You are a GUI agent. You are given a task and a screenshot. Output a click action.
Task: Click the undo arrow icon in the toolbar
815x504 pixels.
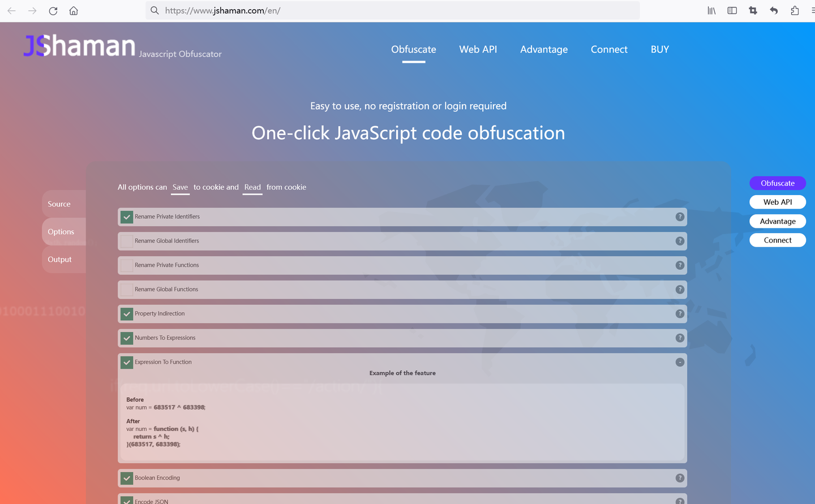pos(774,10)
